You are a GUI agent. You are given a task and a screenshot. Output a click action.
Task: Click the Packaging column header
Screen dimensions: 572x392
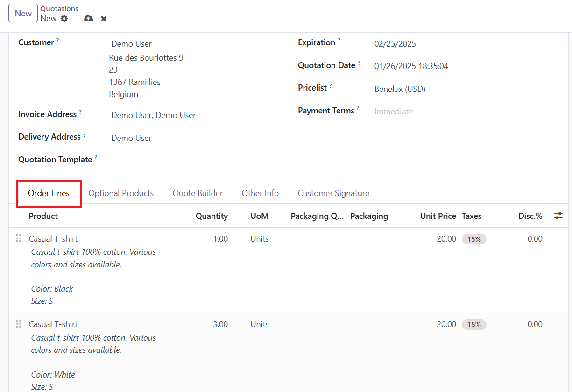click(369, 216)
